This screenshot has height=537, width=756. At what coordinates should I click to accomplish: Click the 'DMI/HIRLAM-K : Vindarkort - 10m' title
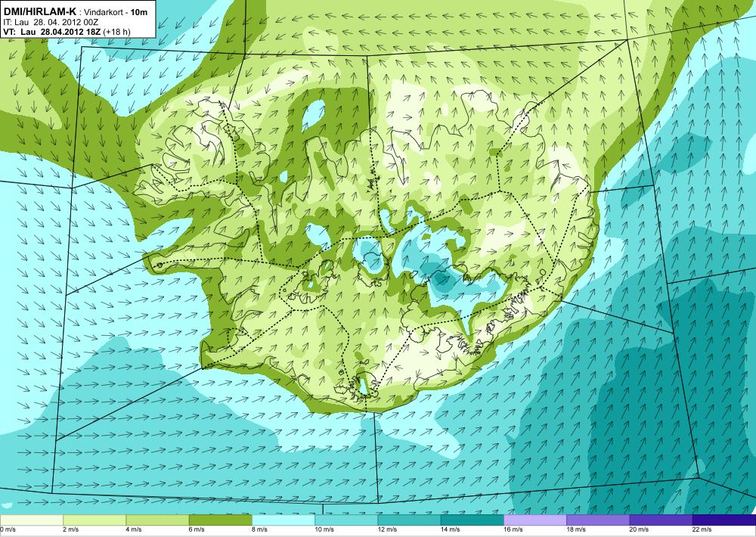tap(75, 12)
